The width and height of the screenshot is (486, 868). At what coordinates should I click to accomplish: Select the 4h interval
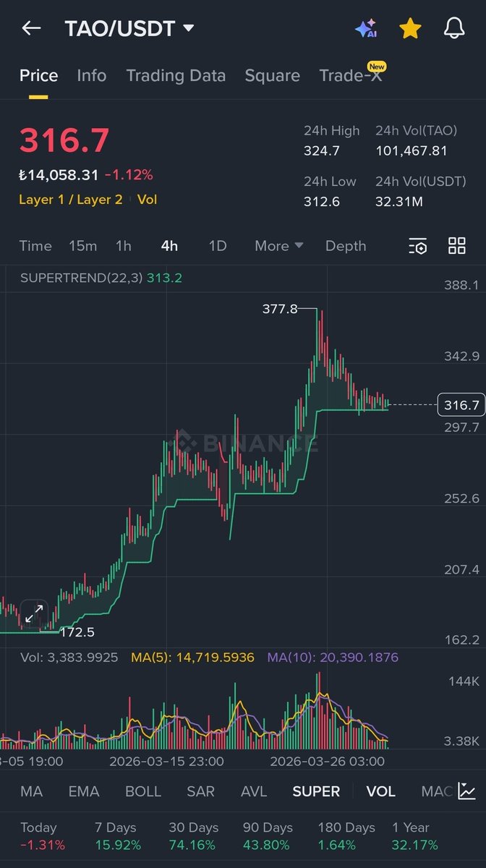click(169, 246)
